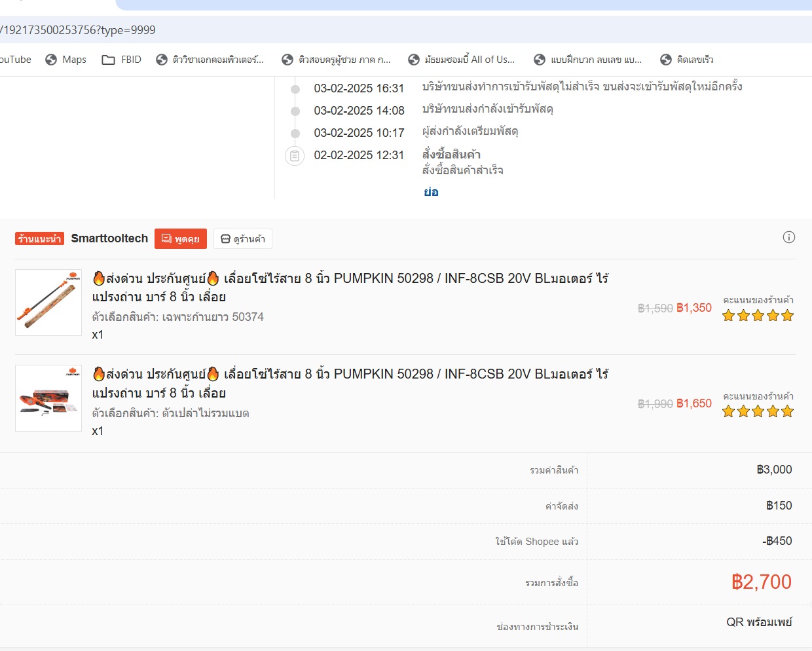
Task: Click the ร้านแนะนำ recommended shop badge
Action: pyautogui.click(x=39, y=238)
